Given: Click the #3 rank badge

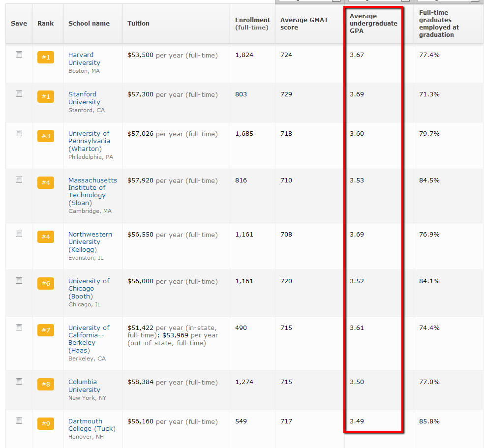Looking at the screenshot, I should tap(46, 136).
